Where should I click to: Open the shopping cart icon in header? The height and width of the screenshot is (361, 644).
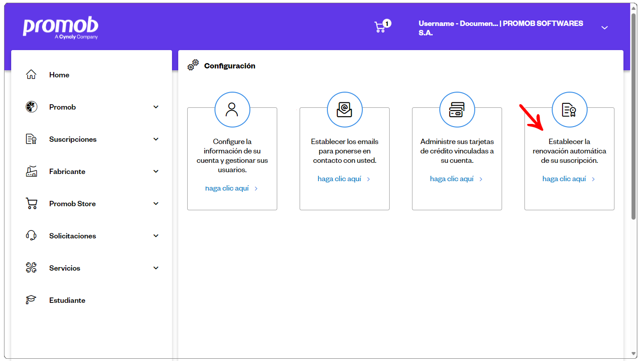379,28
